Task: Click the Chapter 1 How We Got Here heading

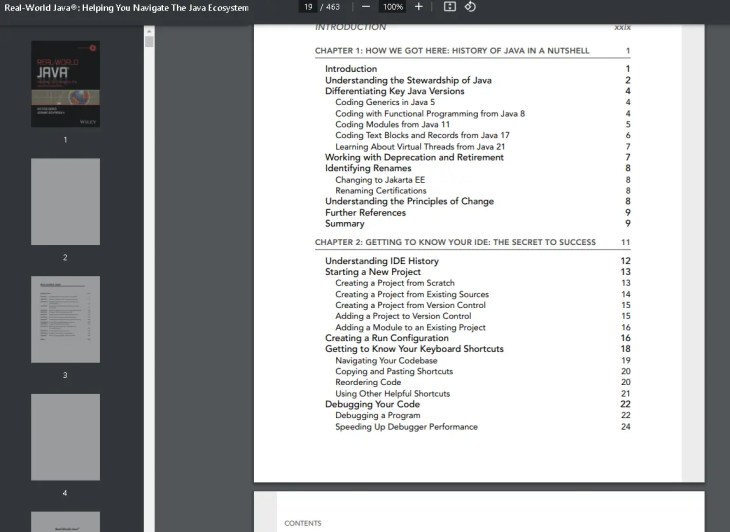Action: (x=452, y=51)
